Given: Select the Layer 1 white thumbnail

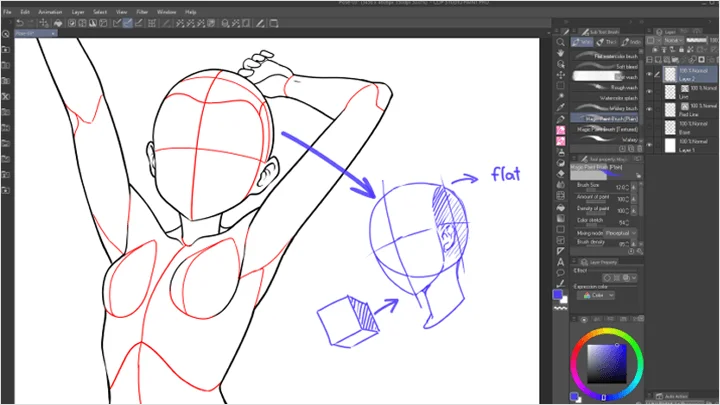Looking at the screenshot, I should pos(670,145).
